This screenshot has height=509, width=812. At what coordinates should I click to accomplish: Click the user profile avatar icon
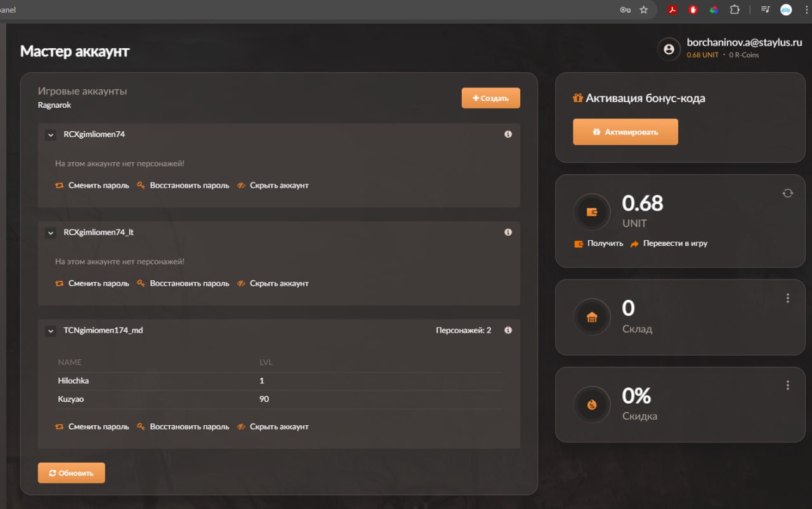coord(669,49)
